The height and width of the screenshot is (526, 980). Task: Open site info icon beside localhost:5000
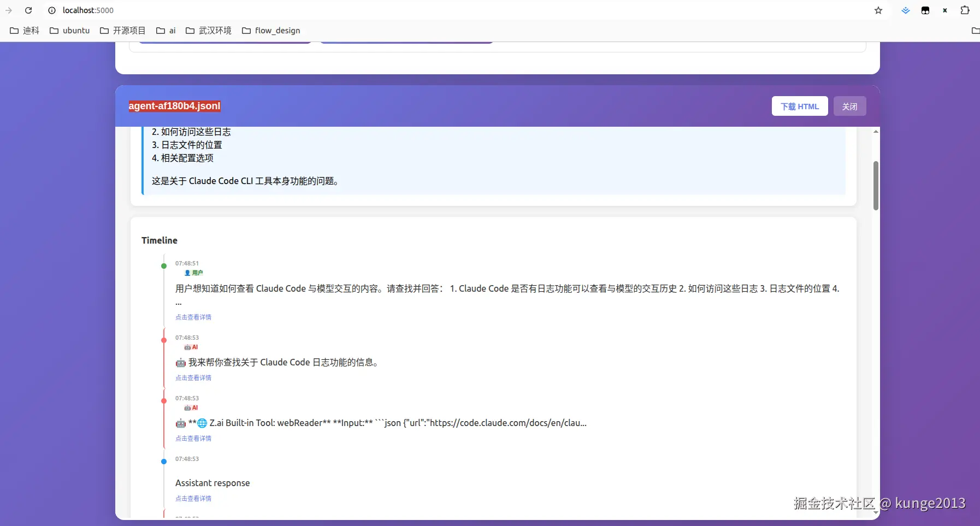52,10
